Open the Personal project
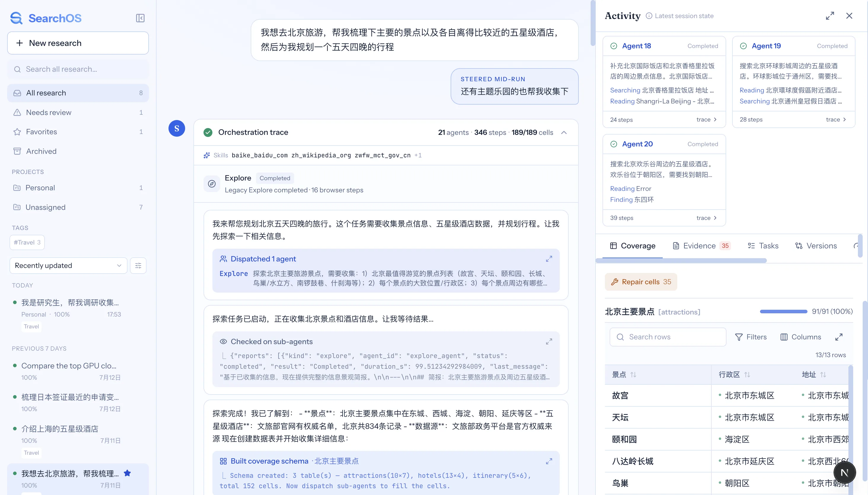 click(78, 188)
